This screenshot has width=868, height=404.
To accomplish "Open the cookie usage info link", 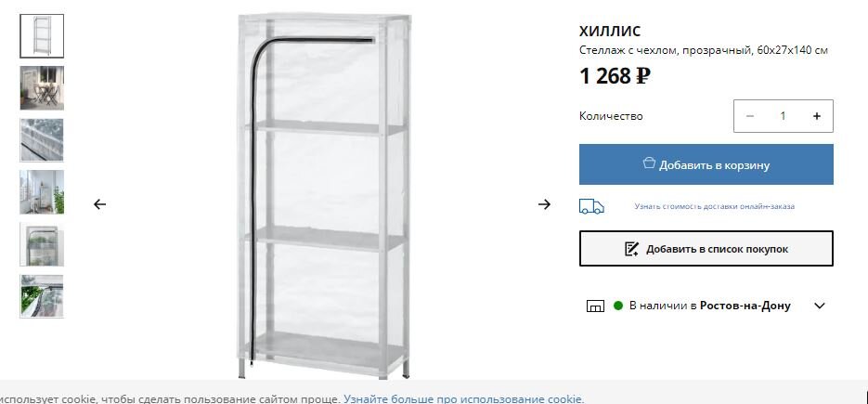I will [463, 399].
